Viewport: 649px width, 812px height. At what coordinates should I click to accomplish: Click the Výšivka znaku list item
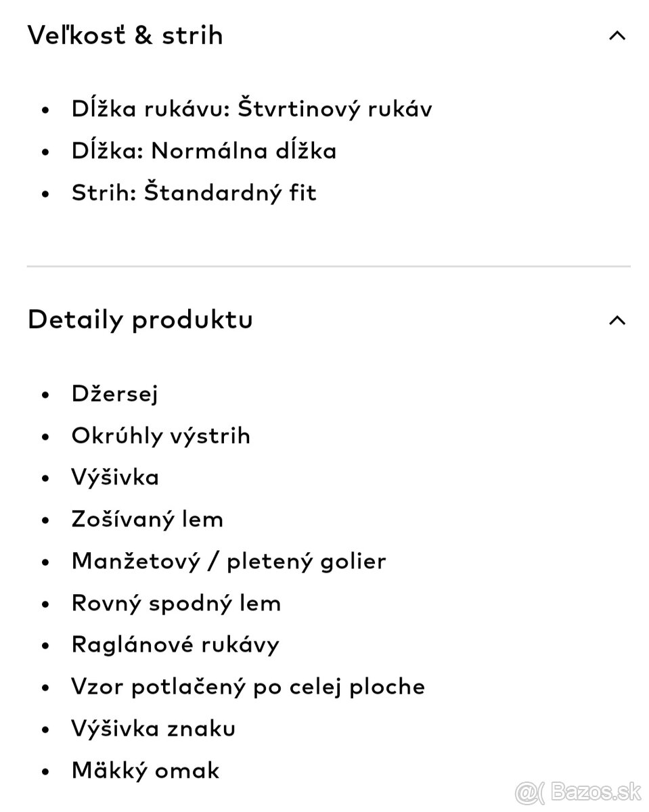(x=153, y=729)
